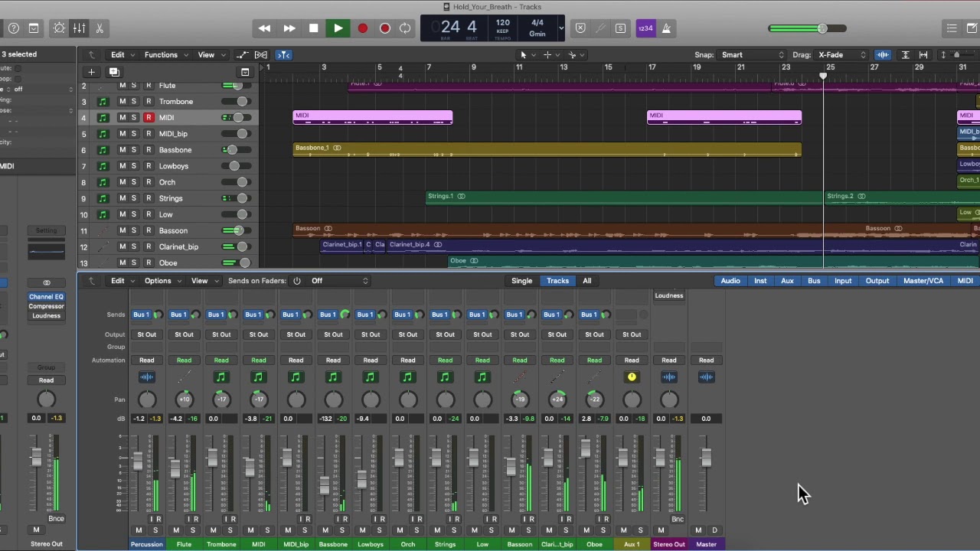Open the Tracks area View menu
This screenshot has width=980, height=551.
tap(211, 54)
